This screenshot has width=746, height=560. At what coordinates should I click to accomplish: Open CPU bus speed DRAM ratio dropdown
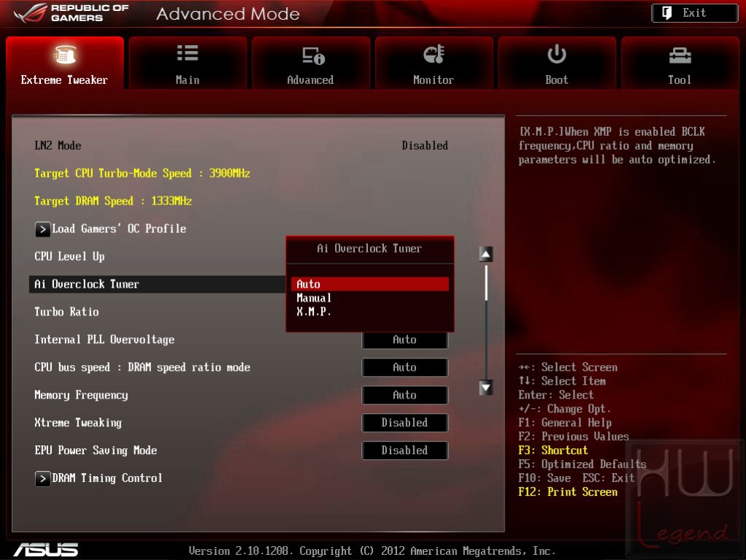(x=405, y=367)
